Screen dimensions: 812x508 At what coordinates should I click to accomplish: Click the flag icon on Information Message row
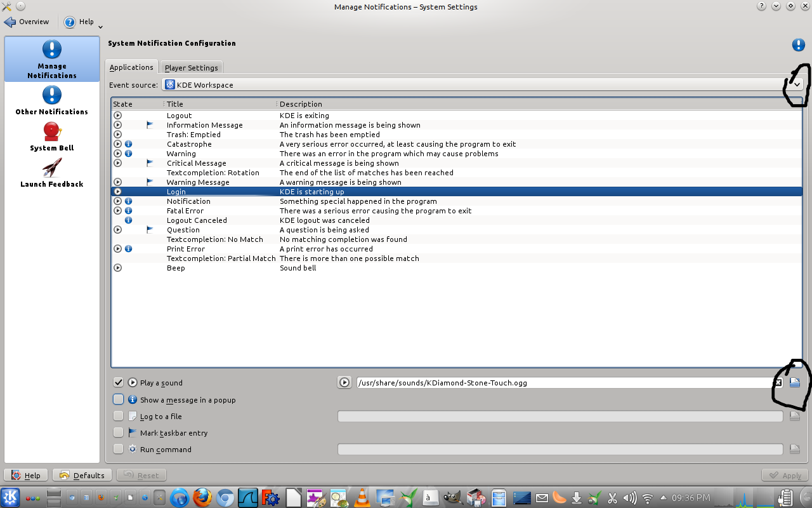(150, 125)
